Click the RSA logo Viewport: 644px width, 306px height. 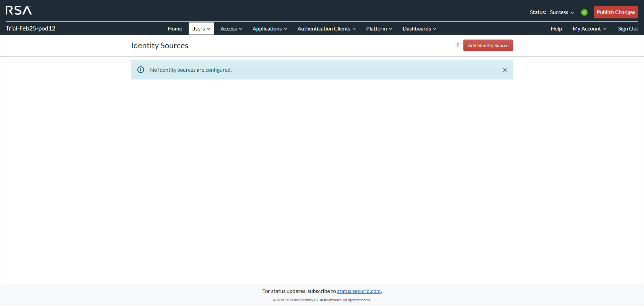(19, 11)
